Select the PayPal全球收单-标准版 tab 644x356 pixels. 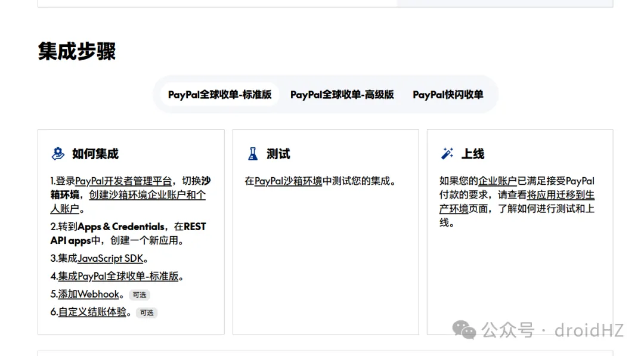click(219, 95)
